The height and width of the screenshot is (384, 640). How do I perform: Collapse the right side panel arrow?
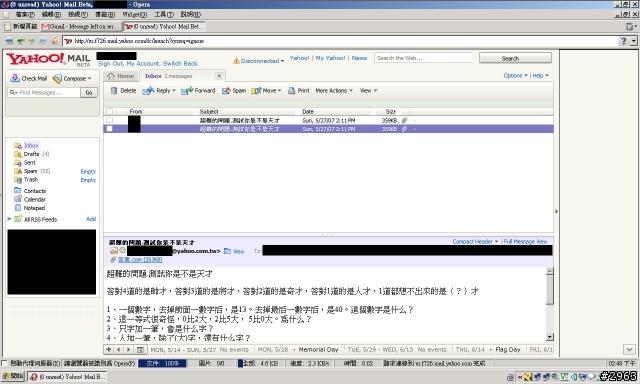[556, 211]
